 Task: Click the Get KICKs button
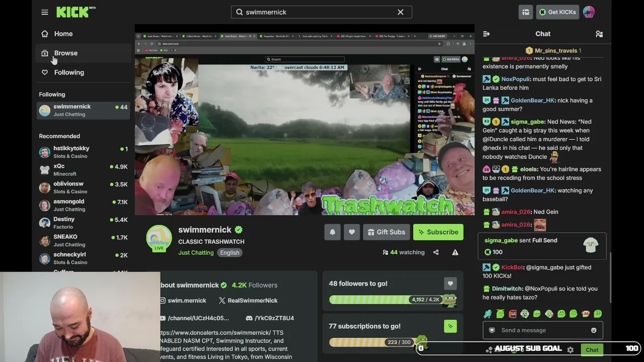tap(557, 12)
